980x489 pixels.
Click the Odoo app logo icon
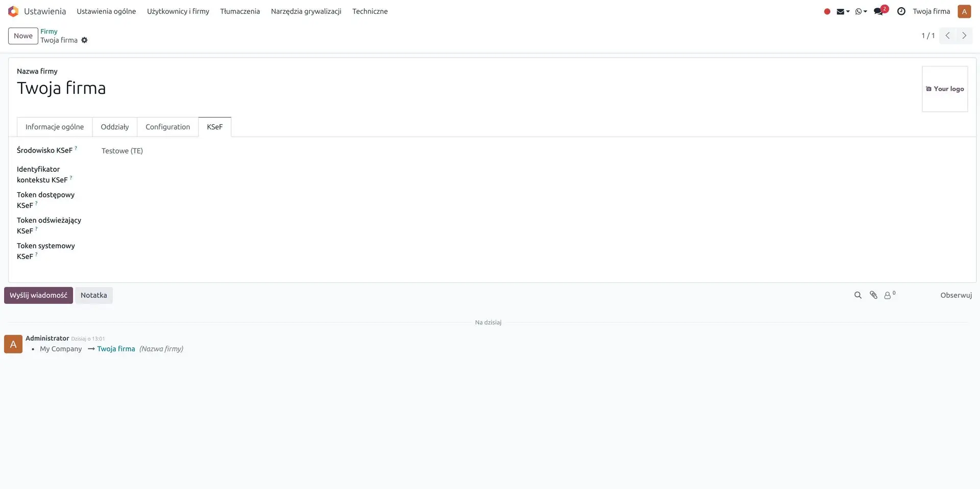(x=13, y=11)
